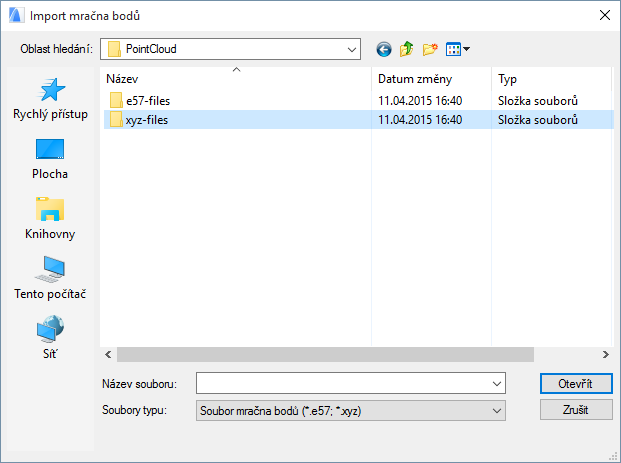The image size is (621, 463).
Task: Expand the Oblast hledání PointCloud dropdown
Action: 351,50
